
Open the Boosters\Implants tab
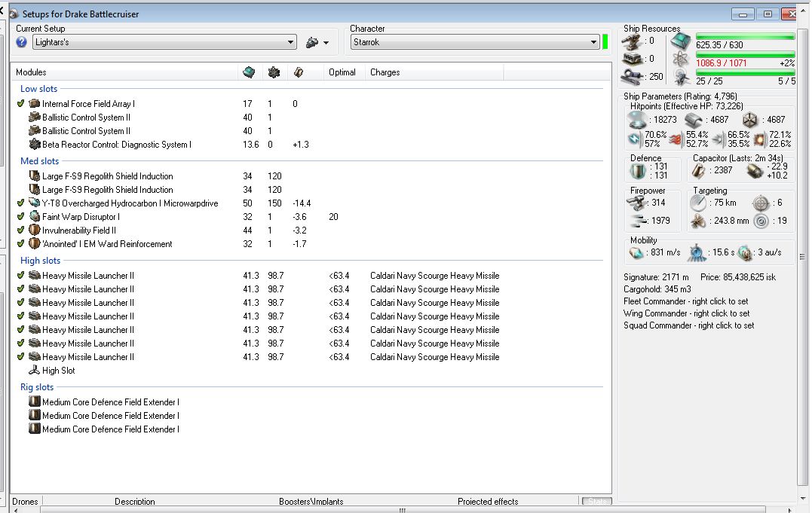(311, 501)
